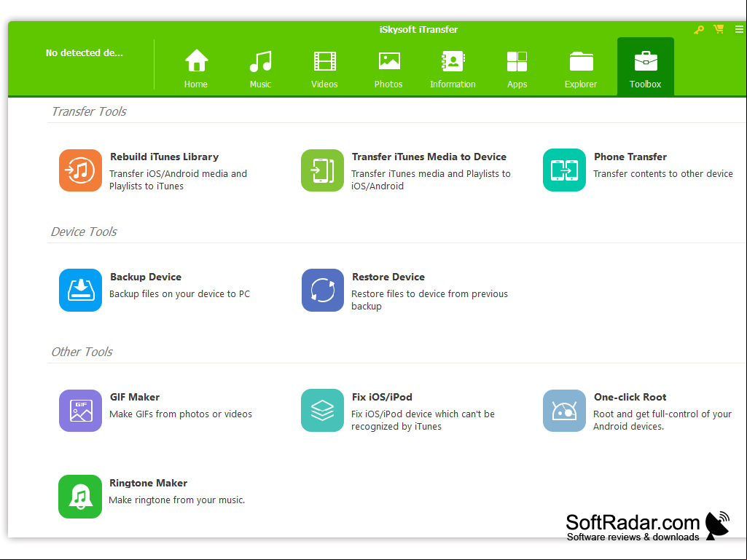The height and width of the screenshot is (560, 747).
Task: Click the Rebuild iTunes Library title
Action: (165, 157)
